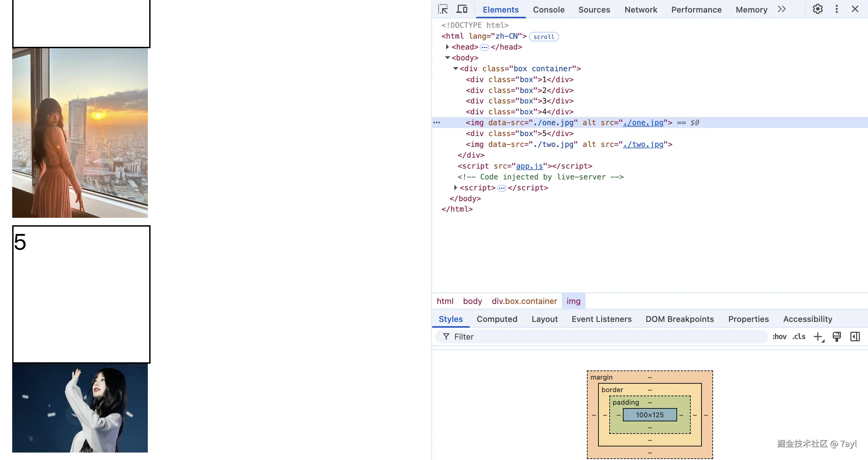This screenshot has height=460, width=868.
Task: Open the Computed styles tab
Action: 497,319
